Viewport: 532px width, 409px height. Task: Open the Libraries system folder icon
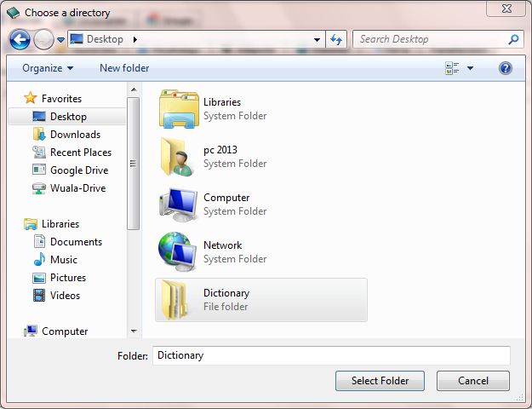click(179, 108)
